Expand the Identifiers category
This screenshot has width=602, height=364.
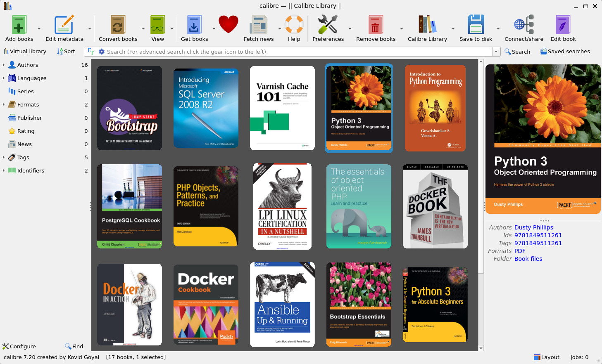(x=4, y=170)
